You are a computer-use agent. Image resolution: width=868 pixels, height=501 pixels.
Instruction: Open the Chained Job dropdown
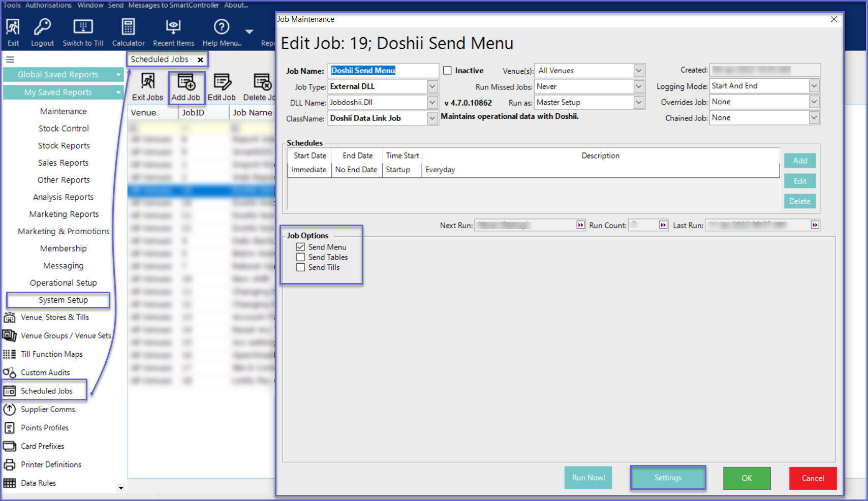click(814, 117)
